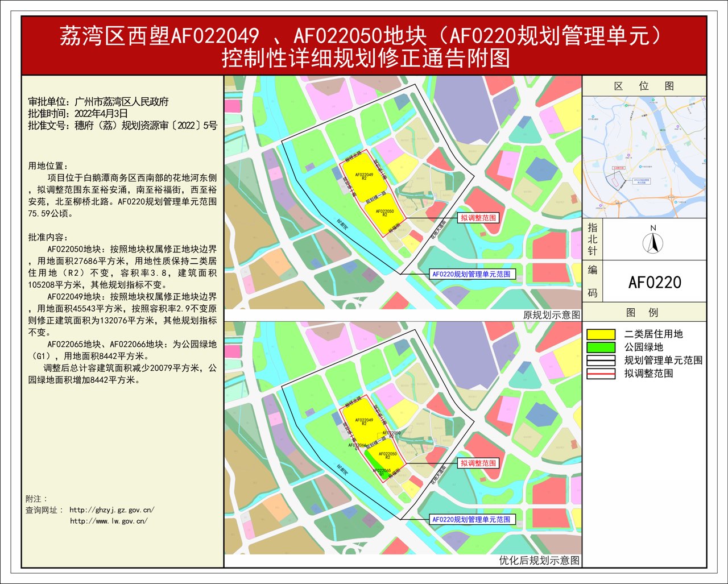Select the yellow 二类居住用地 legend swatch

click(601, 334)
